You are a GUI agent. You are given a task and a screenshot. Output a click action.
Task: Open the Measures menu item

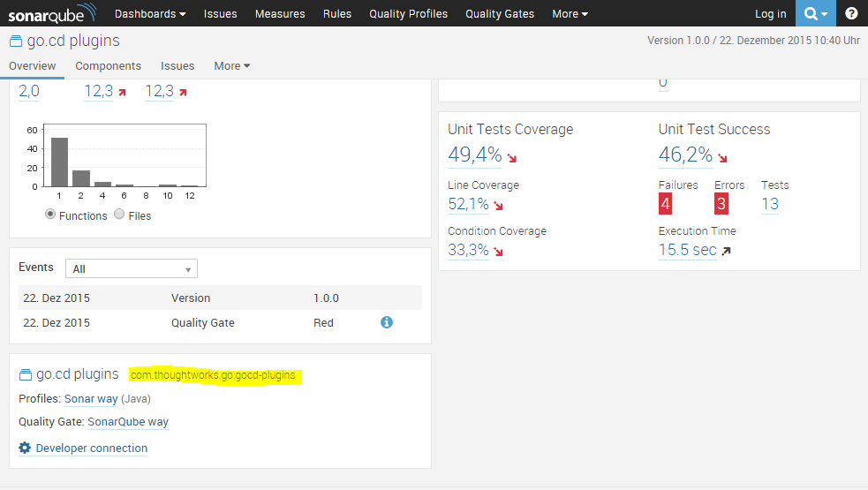280,14
